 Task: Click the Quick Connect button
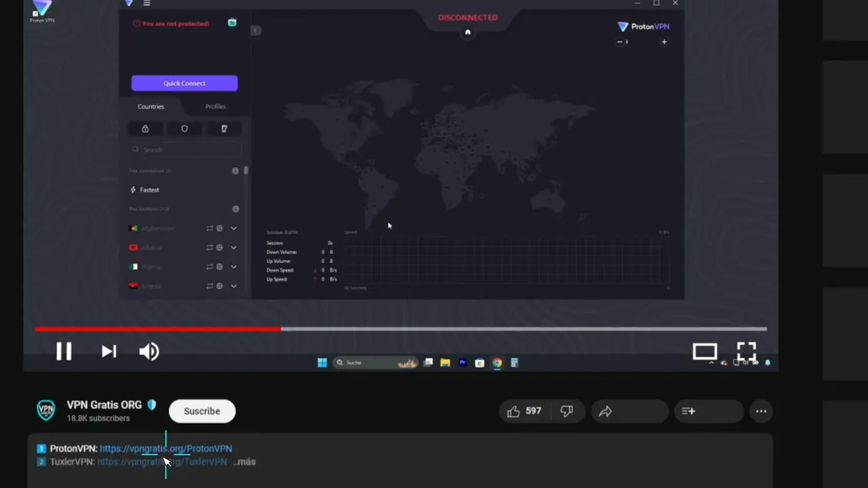click(184, 83)
